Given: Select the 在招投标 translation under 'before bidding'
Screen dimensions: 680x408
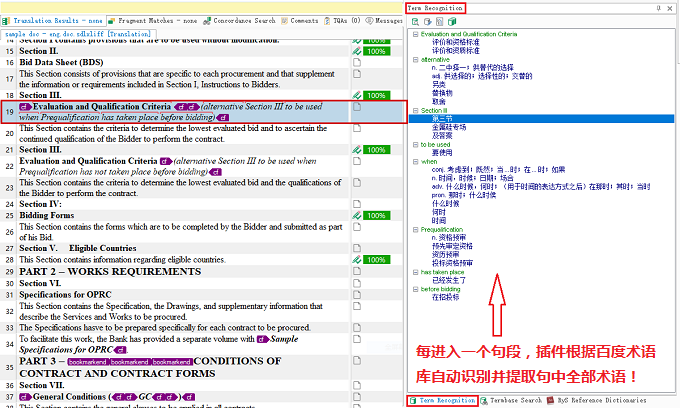Looking at the screenshot, I should click(x=445, y=297).
